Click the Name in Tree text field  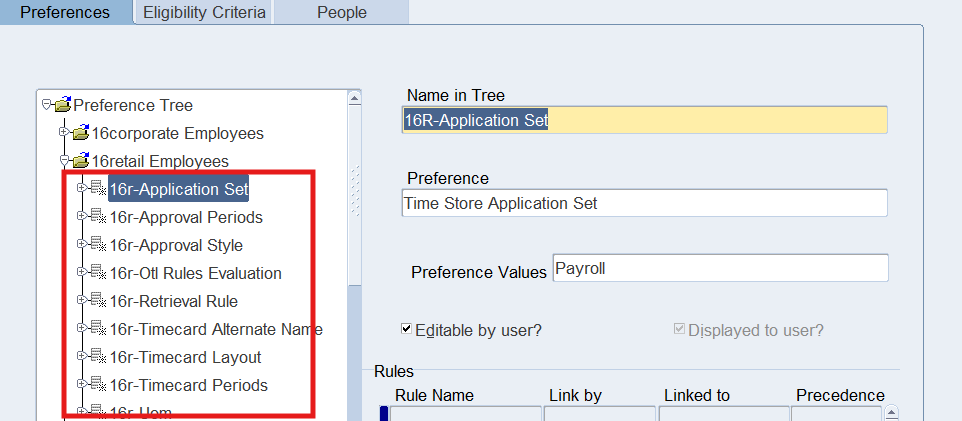pos(644,120)
